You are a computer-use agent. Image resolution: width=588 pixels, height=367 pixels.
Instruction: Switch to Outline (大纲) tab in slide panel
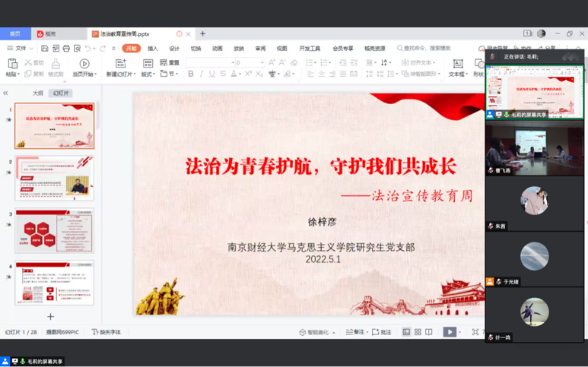(x=38, y=93)
